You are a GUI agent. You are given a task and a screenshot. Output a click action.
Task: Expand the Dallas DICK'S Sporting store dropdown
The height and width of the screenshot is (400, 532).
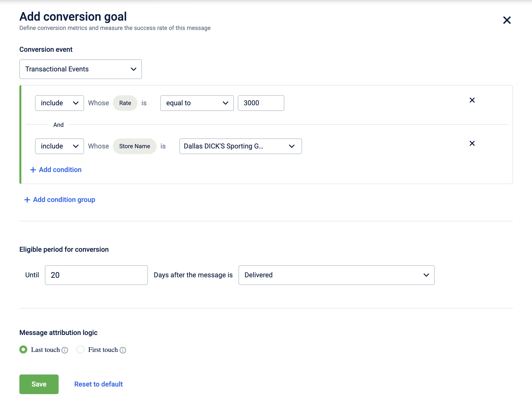coord(240,146)
